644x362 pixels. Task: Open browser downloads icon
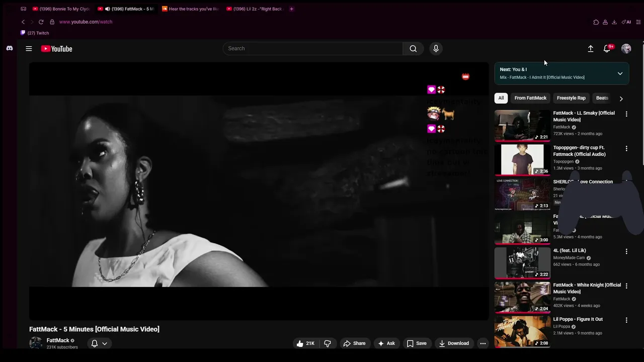click(x=614, y=22)
